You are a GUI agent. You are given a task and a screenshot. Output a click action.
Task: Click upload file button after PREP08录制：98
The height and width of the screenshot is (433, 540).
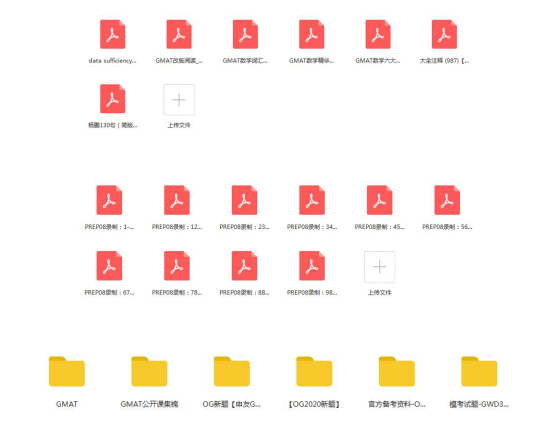(380, 267)
